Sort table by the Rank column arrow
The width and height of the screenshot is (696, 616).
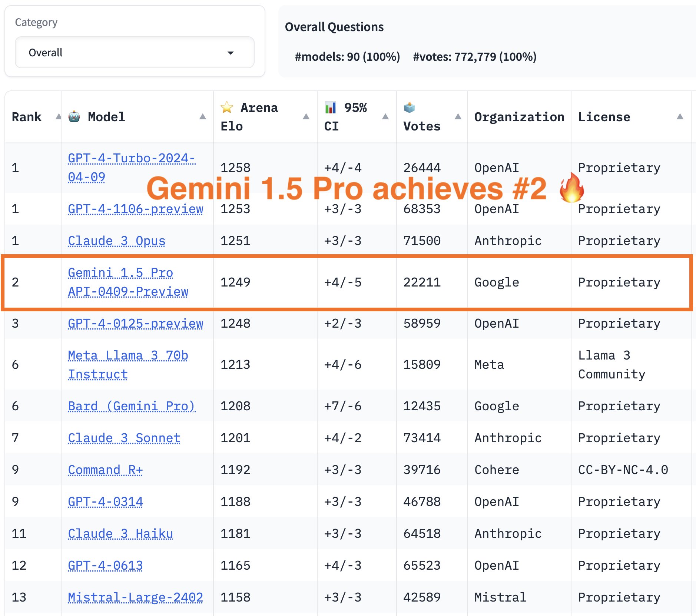pyautogui.click(x=58, y=117)
